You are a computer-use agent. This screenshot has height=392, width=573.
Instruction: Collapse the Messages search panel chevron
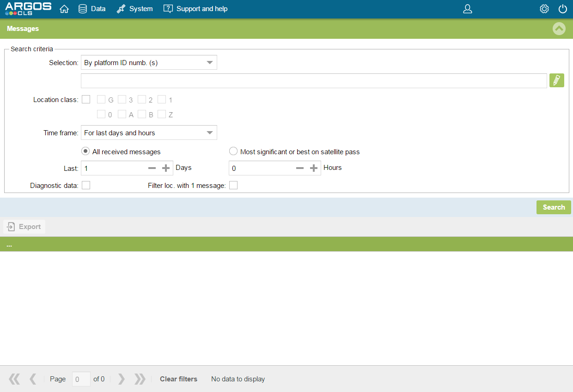click(559, 29)
